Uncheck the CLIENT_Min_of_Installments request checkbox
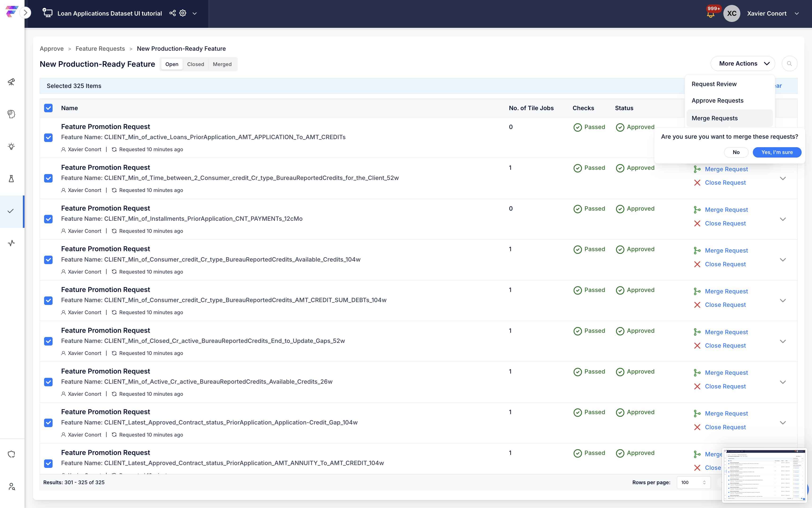The image size is (812, 508). point(48,219)
